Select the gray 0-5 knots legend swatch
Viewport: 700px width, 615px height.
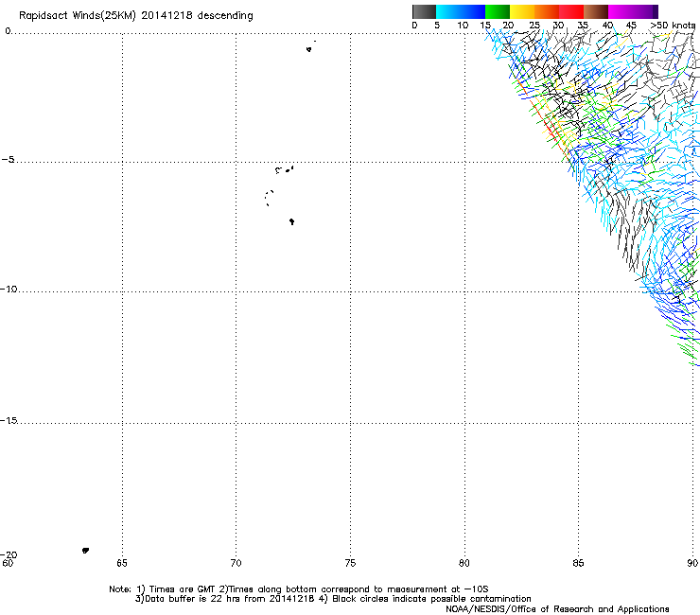[424, 11]
